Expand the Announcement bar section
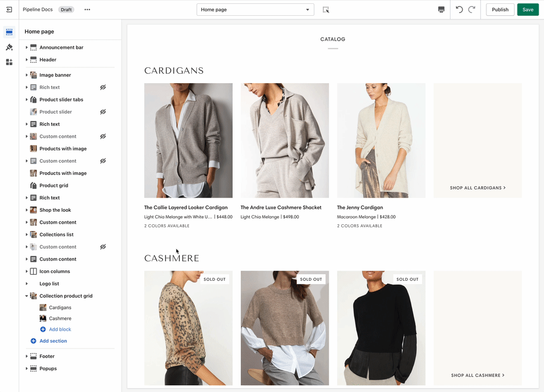This screenshot has width=544, height=392. [x=27, y=48]
